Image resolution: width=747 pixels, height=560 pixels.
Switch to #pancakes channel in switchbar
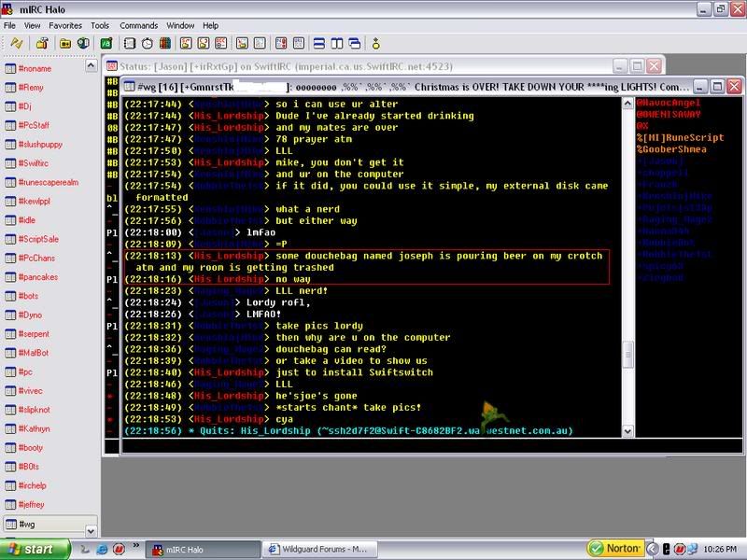coord(38,276)
